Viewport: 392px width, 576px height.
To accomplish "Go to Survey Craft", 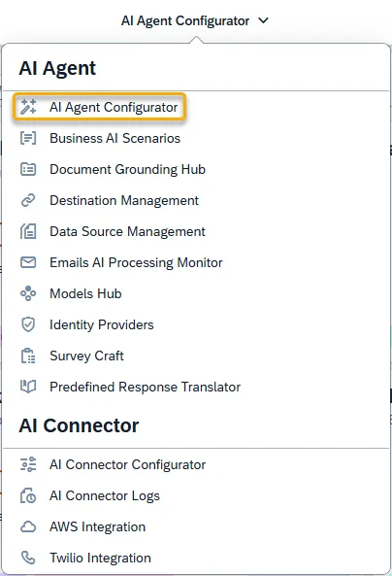I will point(87,356).
